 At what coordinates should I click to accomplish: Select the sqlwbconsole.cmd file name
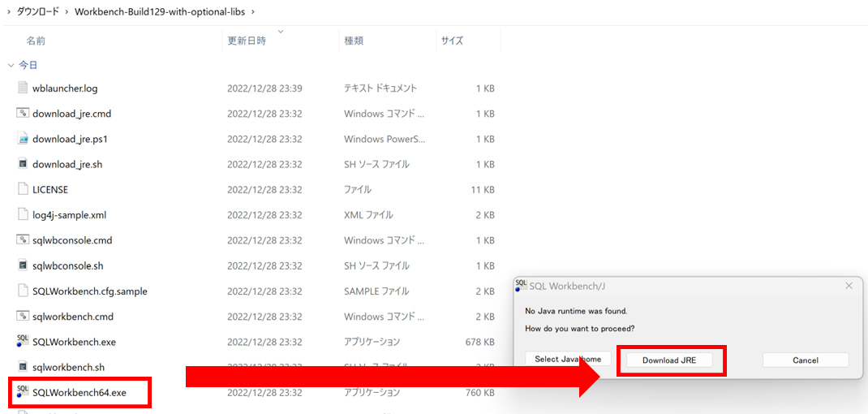click(72, 240)
